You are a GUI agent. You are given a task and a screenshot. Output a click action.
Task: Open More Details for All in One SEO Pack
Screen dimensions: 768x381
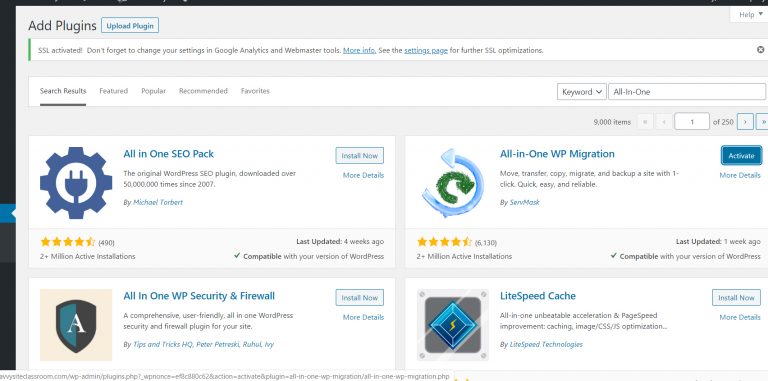(363, 175)
